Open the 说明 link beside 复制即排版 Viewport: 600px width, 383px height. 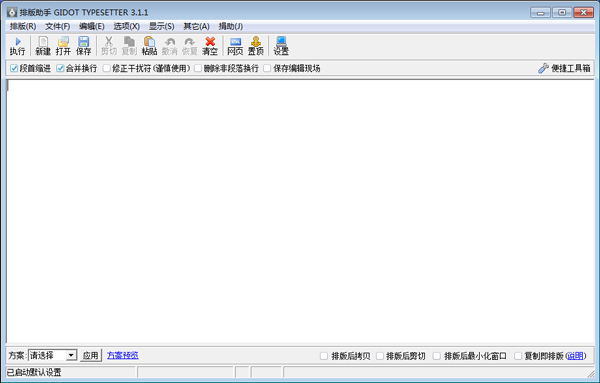(576, 356)
